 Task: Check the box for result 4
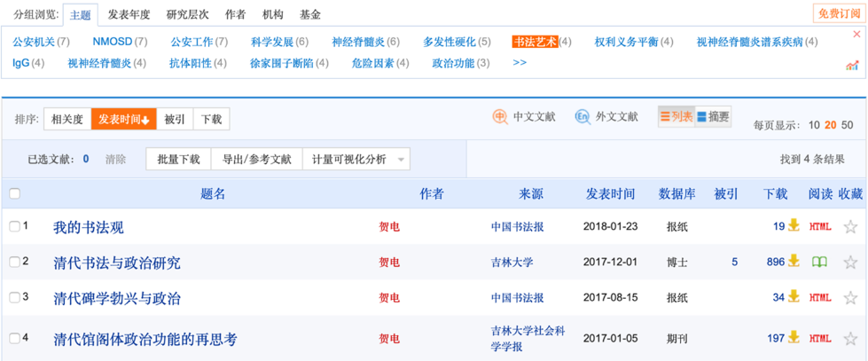click(x=14, y=338)
